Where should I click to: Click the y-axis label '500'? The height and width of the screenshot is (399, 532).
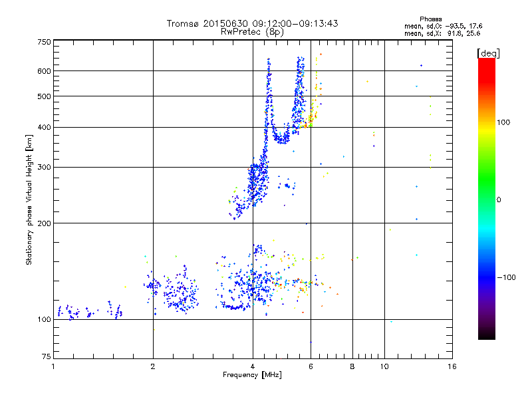44,96
